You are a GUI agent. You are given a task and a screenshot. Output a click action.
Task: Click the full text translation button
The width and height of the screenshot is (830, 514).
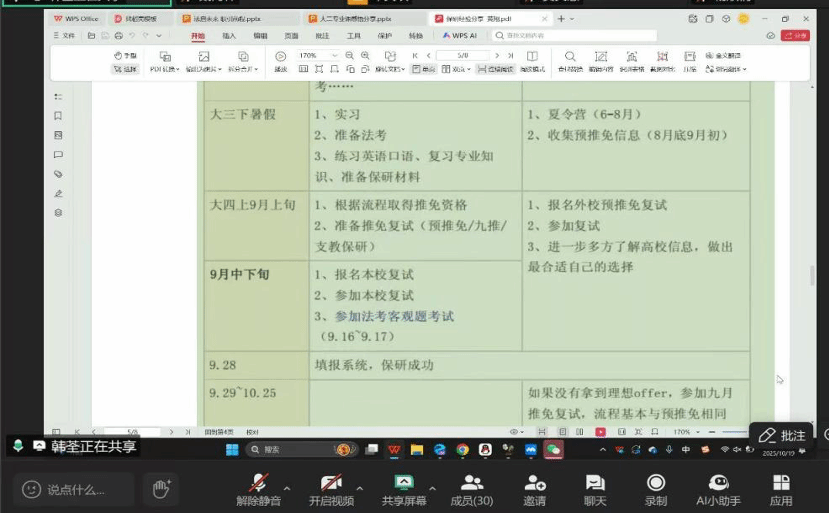pyautogui.click(x=723, y=56)
